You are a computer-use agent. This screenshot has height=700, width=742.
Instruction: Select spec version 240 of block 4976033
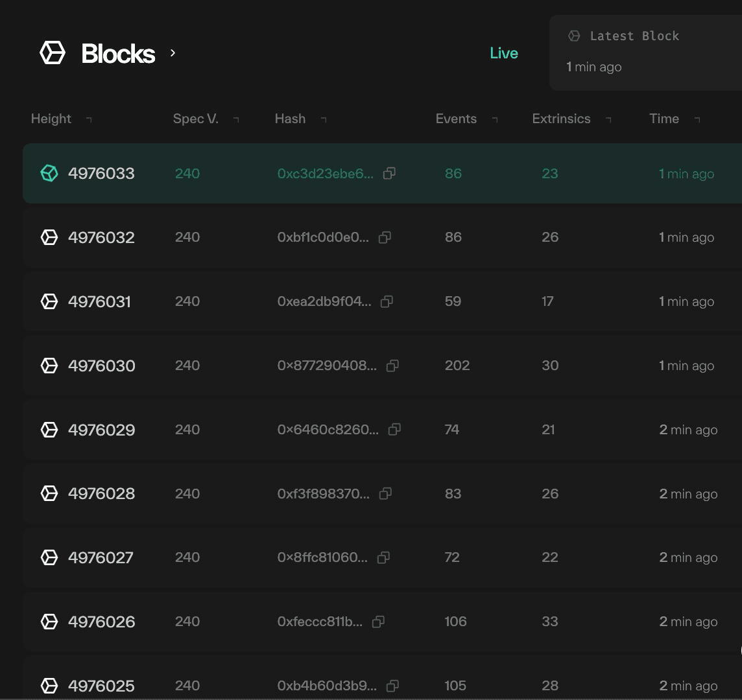187,174
